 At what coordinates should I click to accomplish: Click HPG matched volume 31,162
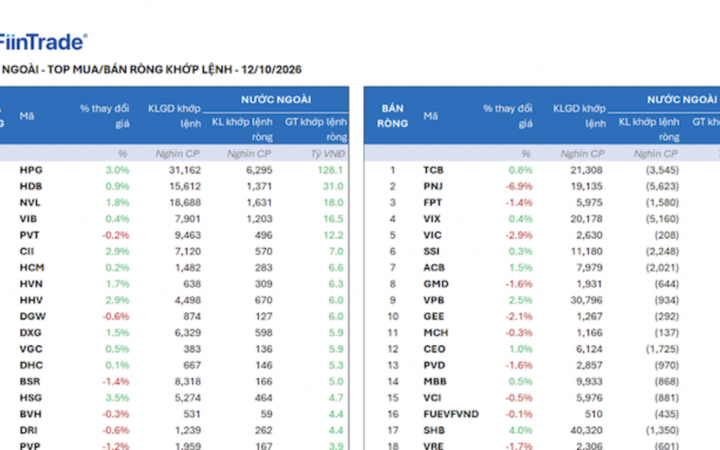pos(185,170)
